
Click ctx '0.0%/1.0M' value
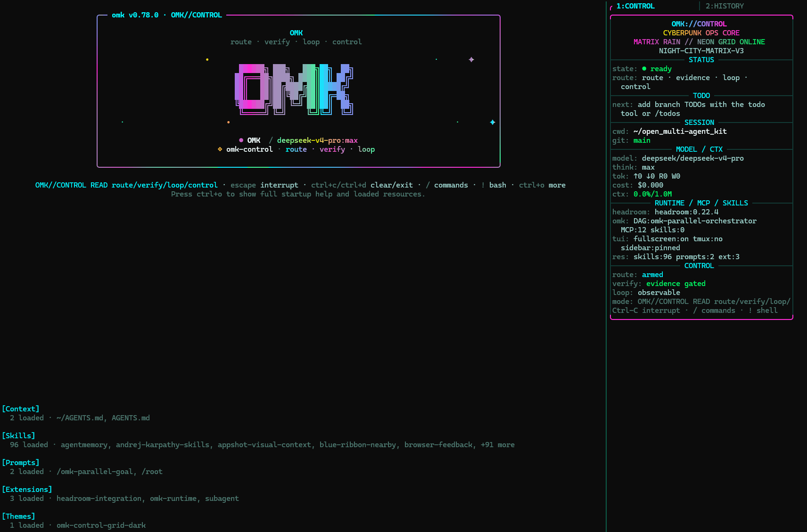(653, 194)
